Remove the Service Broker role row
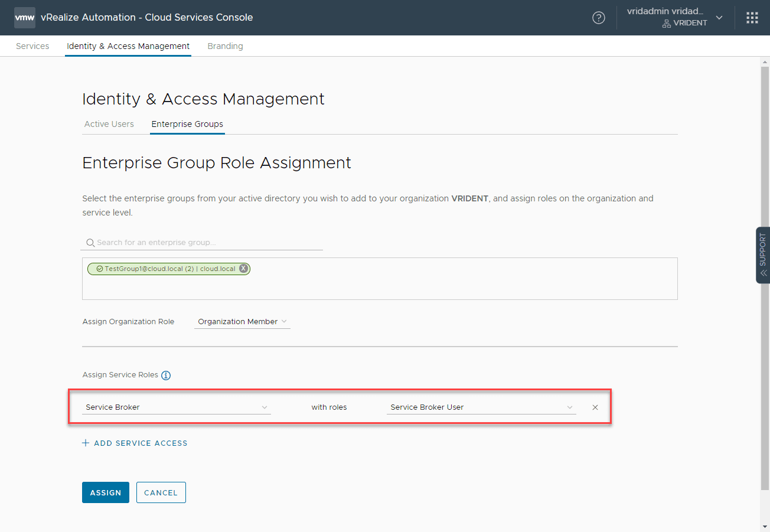 [x=595, y=407]
